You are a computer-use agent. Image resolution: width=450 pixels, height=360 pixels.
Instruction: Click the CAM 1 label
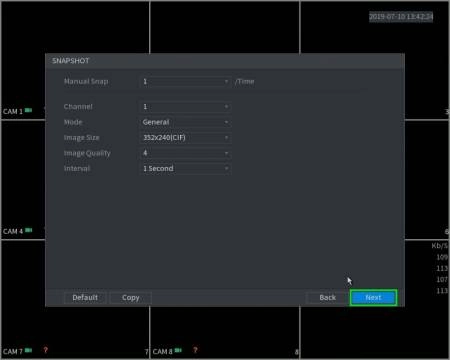[13, 111]
